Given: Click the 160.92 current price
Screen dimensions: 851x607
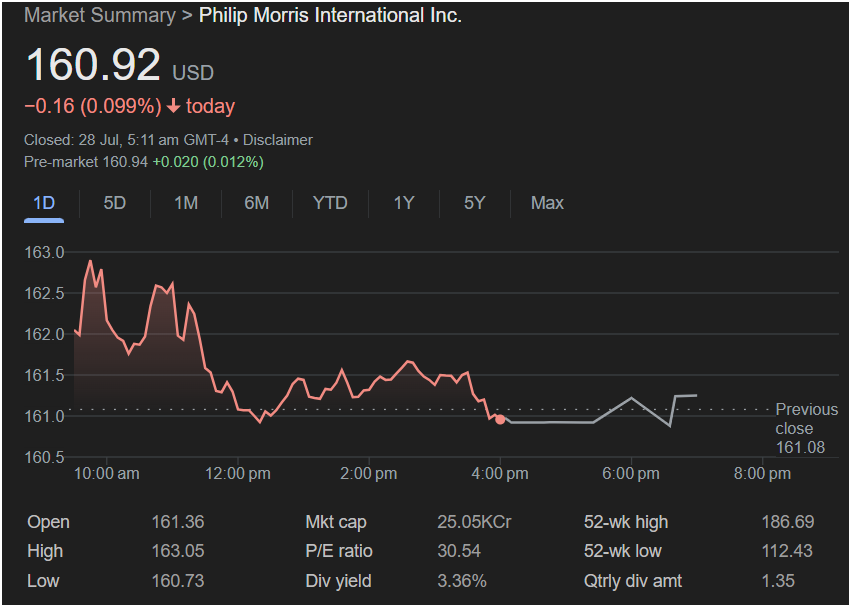Looking at the screenshot, I should [x=93, y=65].
